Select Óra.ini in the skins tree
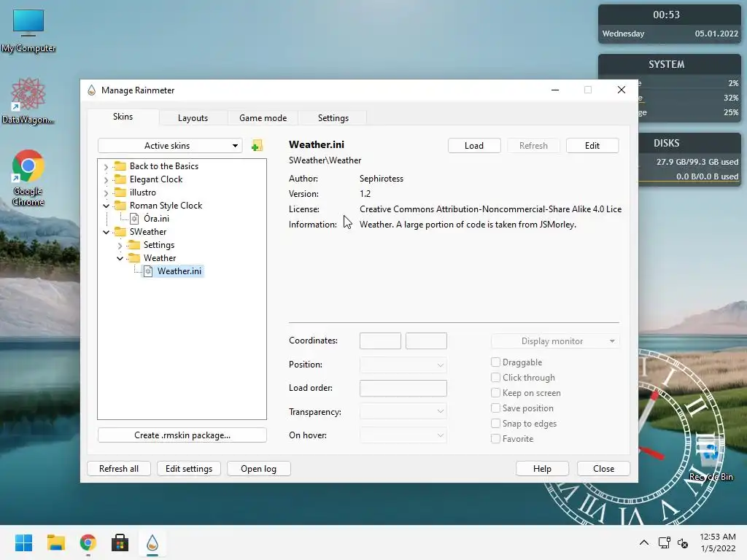 coord(156,219)
